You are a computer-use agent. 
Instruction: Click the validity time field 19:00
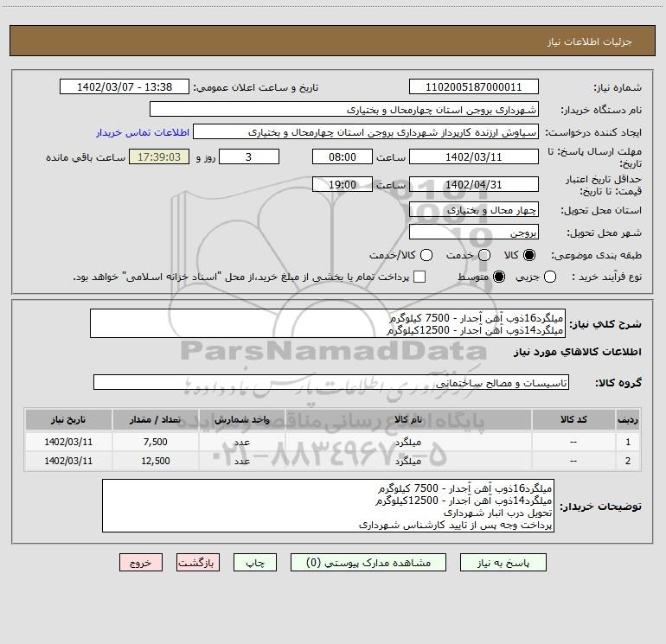tap(343, 184)
